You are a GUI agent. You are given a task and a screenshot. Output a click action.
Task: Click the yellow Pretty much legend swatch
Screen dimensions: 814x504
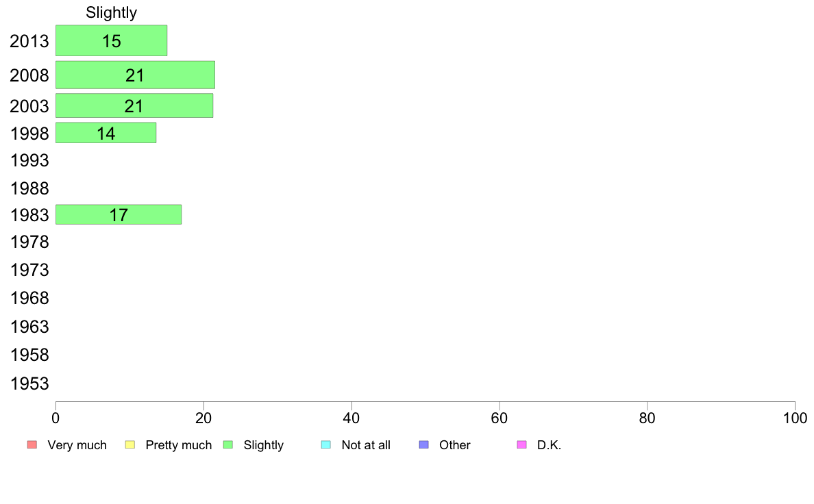(130, 445)
